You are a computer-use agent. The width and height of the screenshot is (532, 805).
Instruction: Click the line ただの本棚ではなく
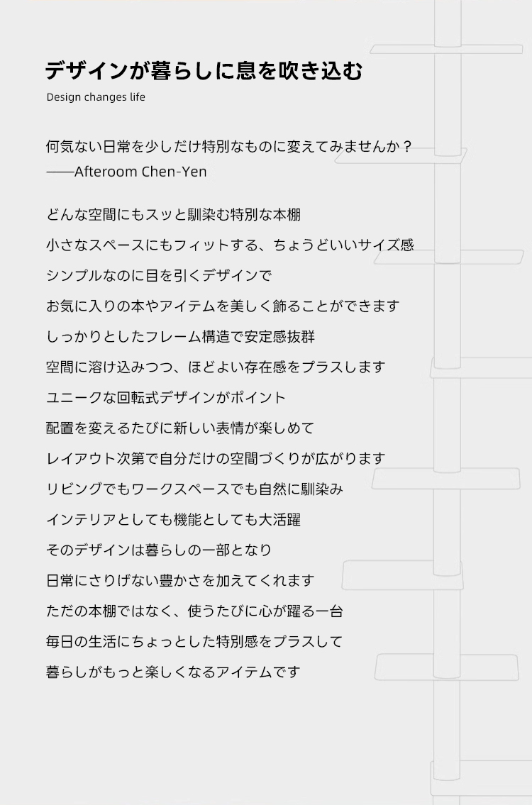point(194,611)
